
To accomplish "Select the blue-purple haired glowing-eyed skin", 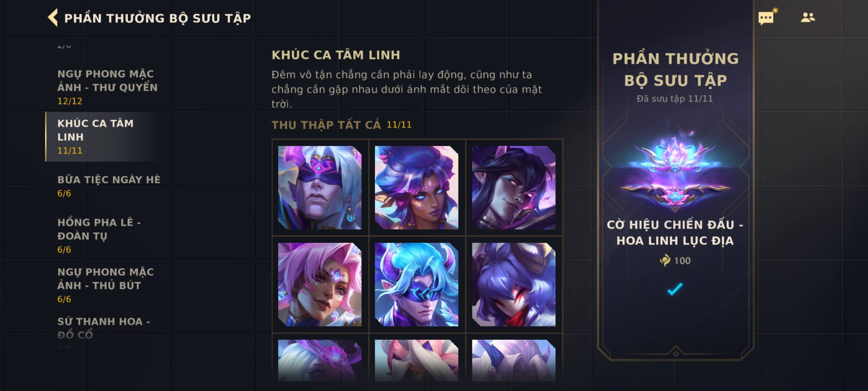I will (x=417, y=188).
